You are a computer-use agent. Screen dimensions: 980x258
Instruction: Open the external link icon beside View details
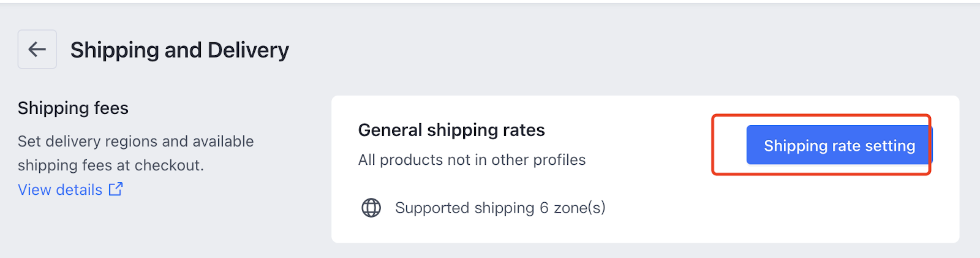pyautogui.click(x=116, y=189)
